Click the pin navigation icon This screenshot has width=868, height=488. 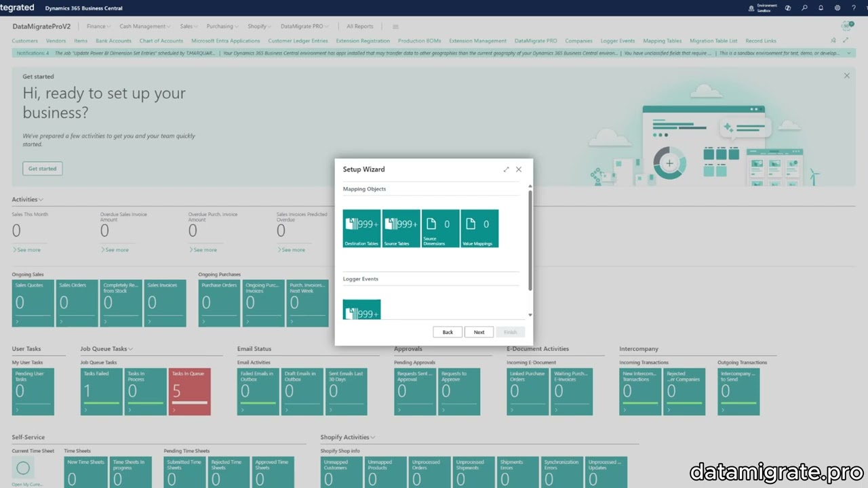(833, 41)
